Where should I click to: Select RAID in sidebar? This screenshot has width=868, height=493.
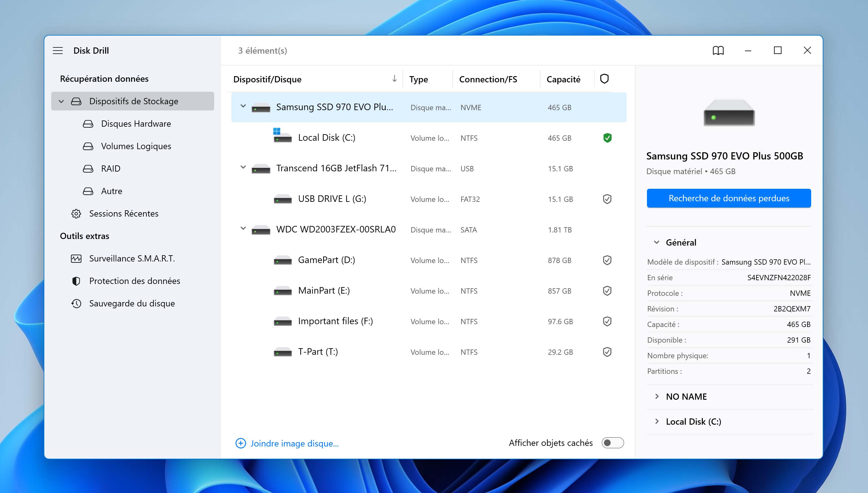click(x=132, y=168)
